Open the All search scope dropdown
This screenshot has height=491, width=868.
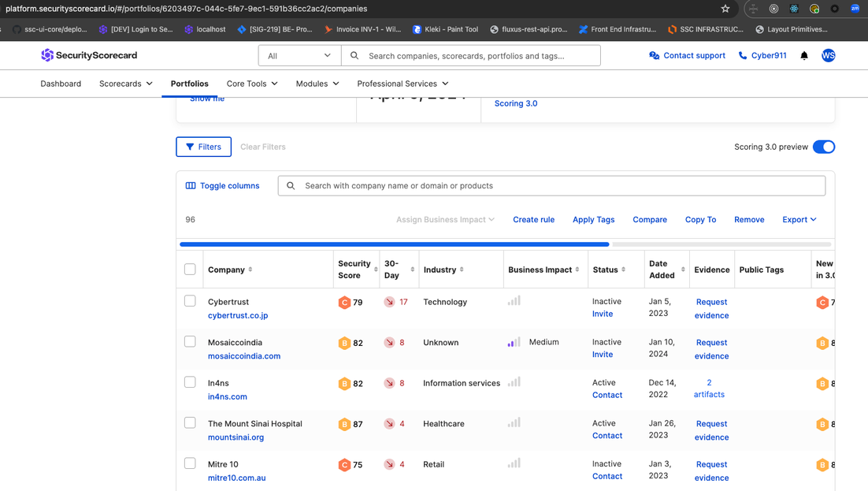click(x=299, y=55)
